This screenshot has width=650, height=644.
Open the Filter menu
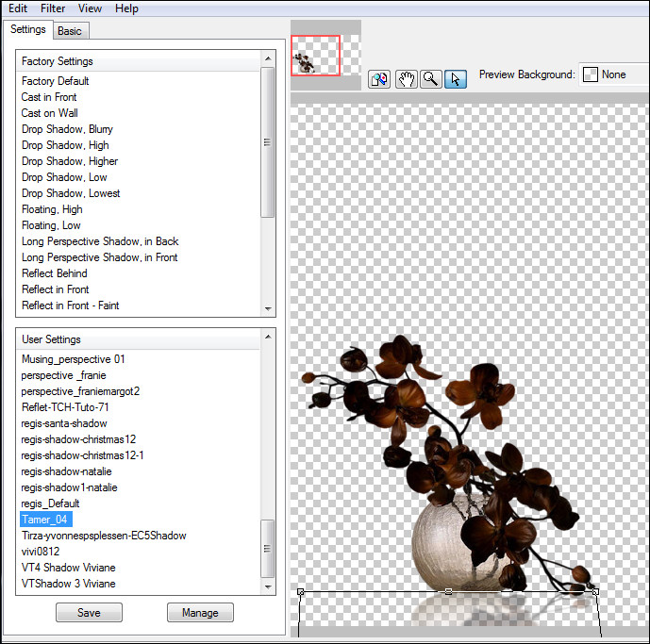click(53, 8)
